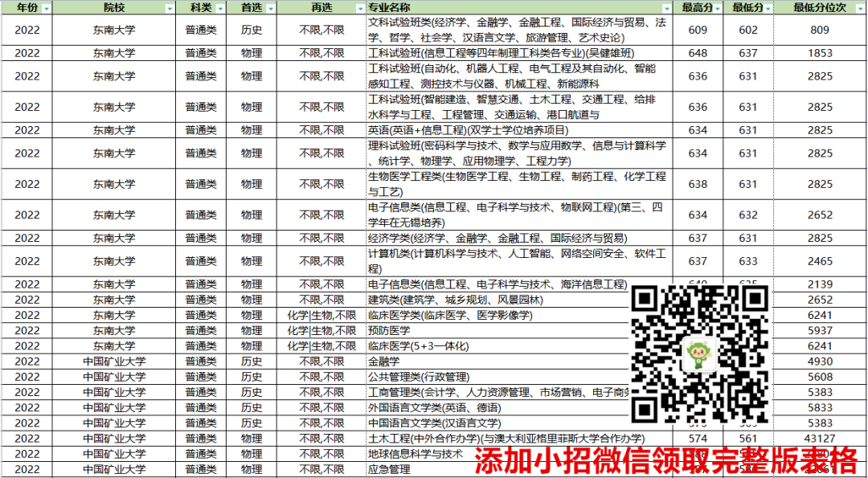Image resolution: width=868 pixels, height=478 pixels.
Task: Select the cell with highest score 609
Action: [698, 30]
